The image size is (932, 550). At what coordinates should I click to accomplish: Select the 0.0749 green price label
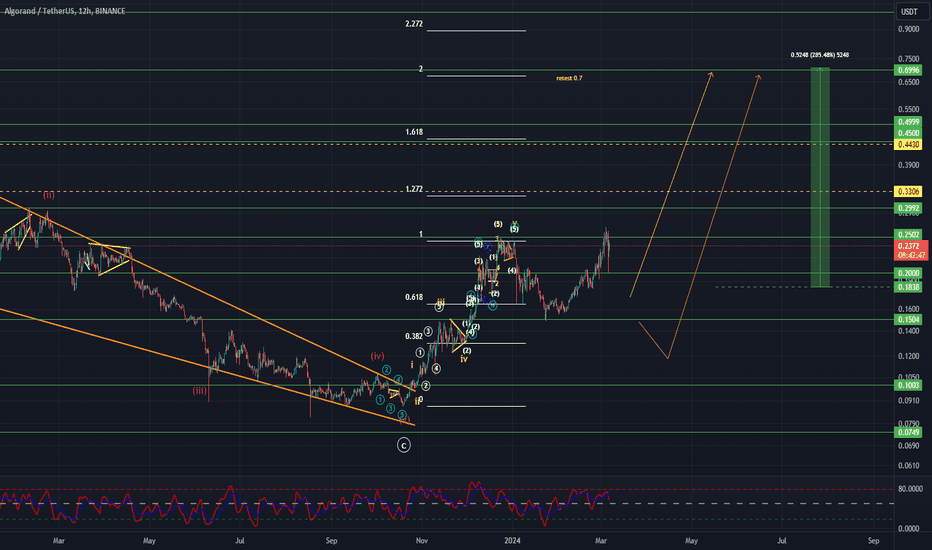coord(908,432)
